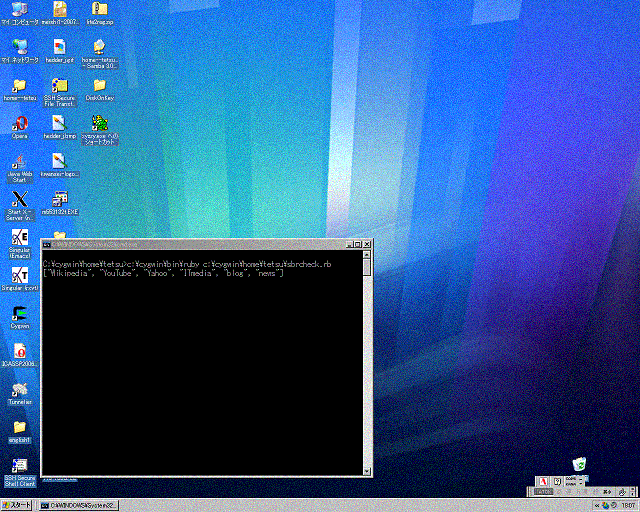
Task: Open Java Web Start shortcut
Action: (x=19, y=162)
